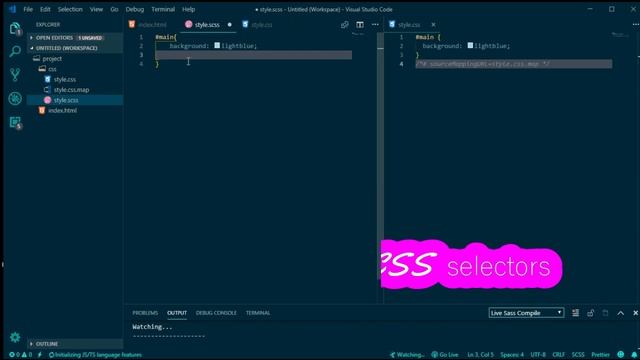Click Prettier in the status bar
640x360 pixels.
pos(600,355)
